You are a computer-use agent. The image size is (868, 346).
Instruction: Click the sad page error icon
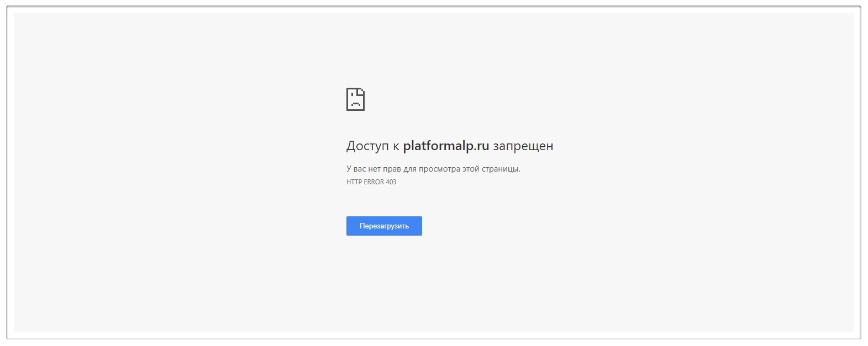tap(355, 99)
